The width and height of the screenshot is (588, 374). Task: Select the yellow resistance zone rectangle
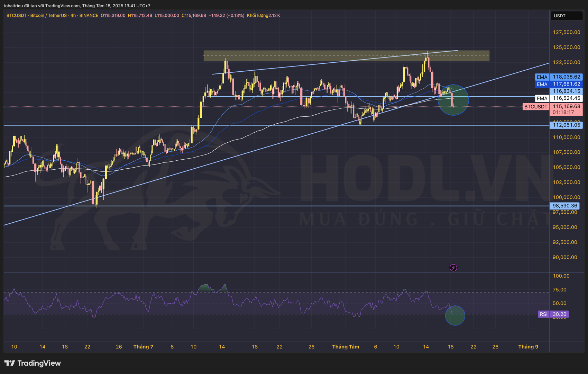346,56
